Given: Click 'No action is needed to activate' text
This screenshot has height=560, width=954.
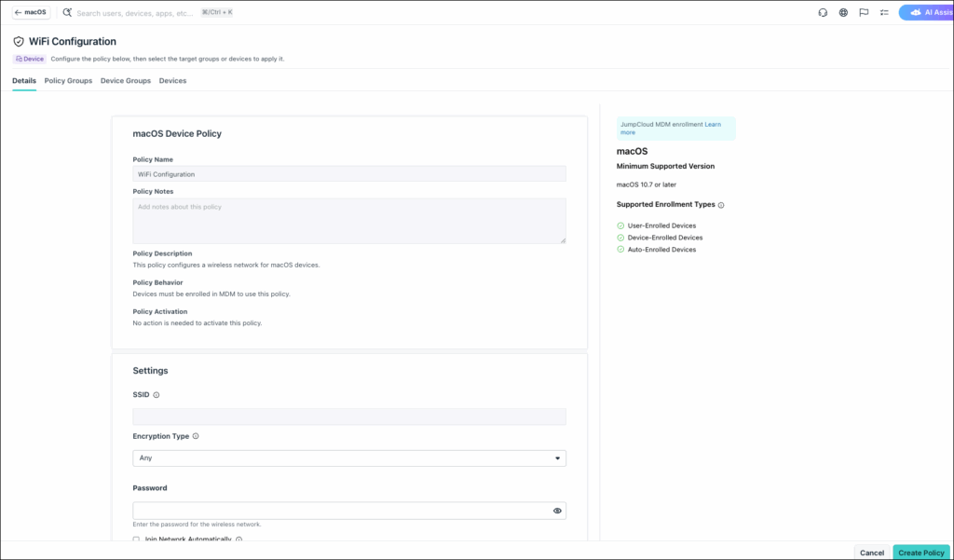Looking at the screenshot, I should [198, 323].
